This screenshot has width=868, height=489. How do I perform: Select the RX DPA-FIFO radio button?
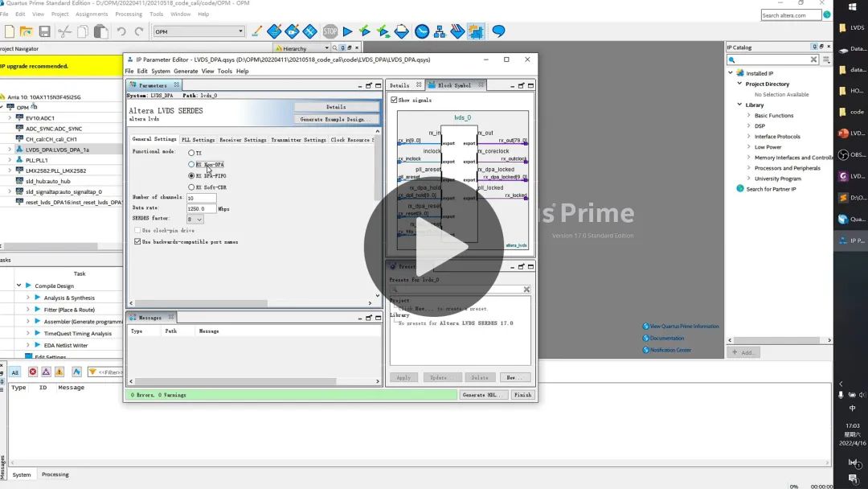(x=191, y=175)
